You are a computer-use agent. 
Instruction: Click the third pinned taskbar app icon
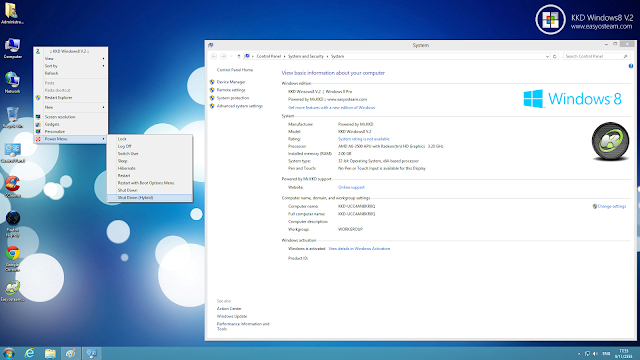coord(71,353)
